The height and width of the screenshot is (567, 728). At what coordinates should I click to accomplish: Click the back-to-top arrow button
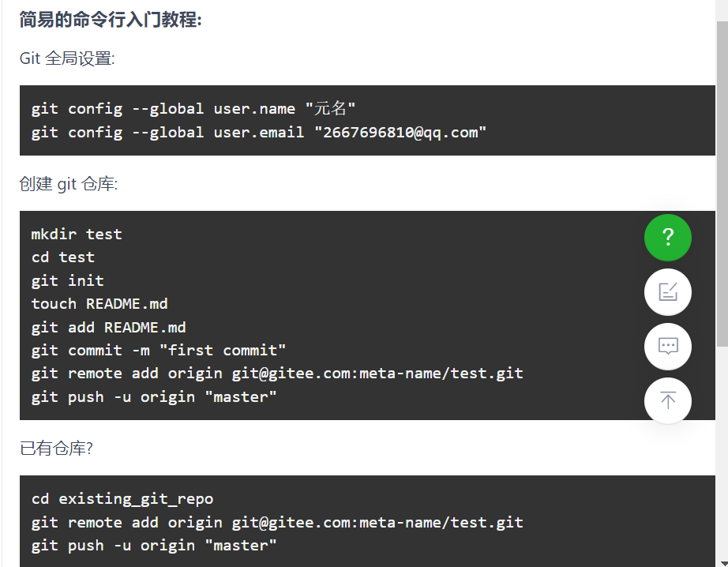click(668, 400)
